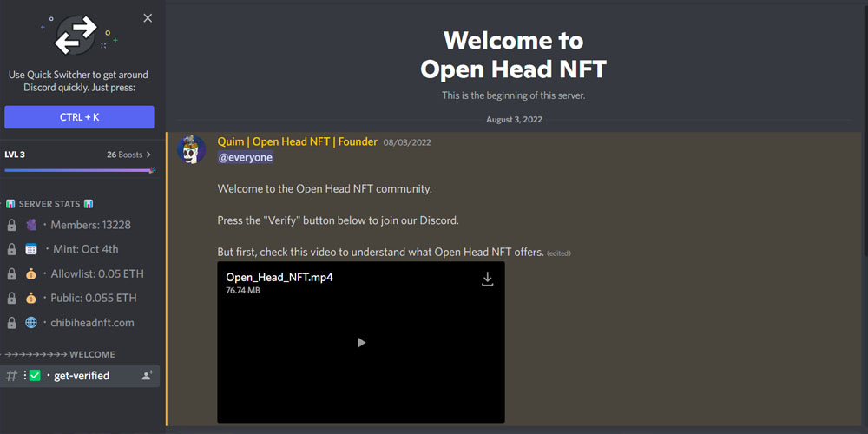The width and height of the screenshot is (868, 434).
Task: Select the chibiheadnft.com channel
Action: click(80, 323)
